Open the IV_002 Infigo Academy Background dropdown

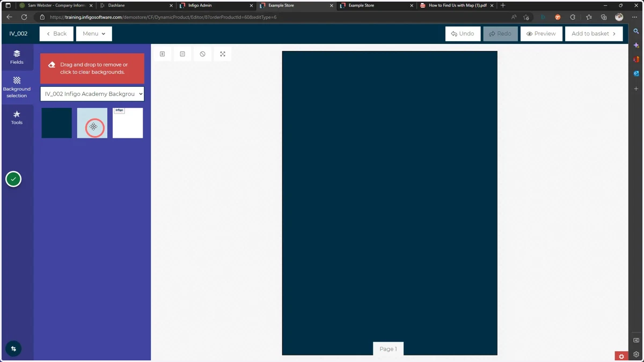coord(92,94)
